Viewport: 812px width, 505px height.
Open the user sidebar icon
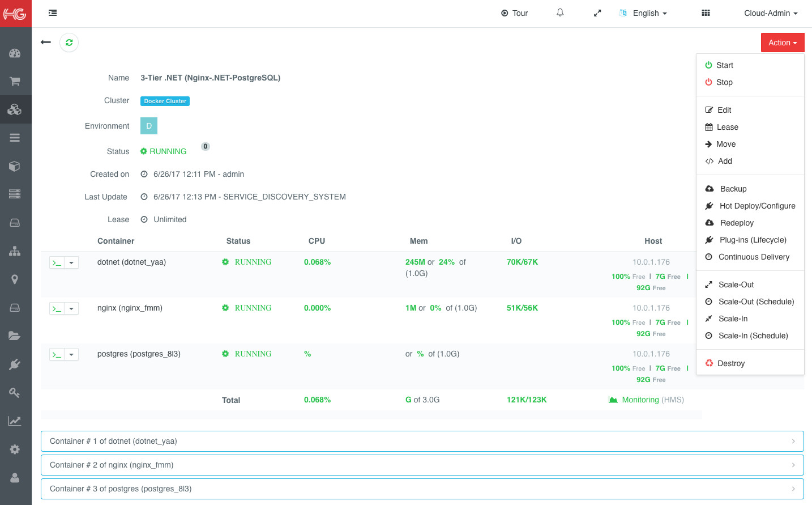click(15, 478)
